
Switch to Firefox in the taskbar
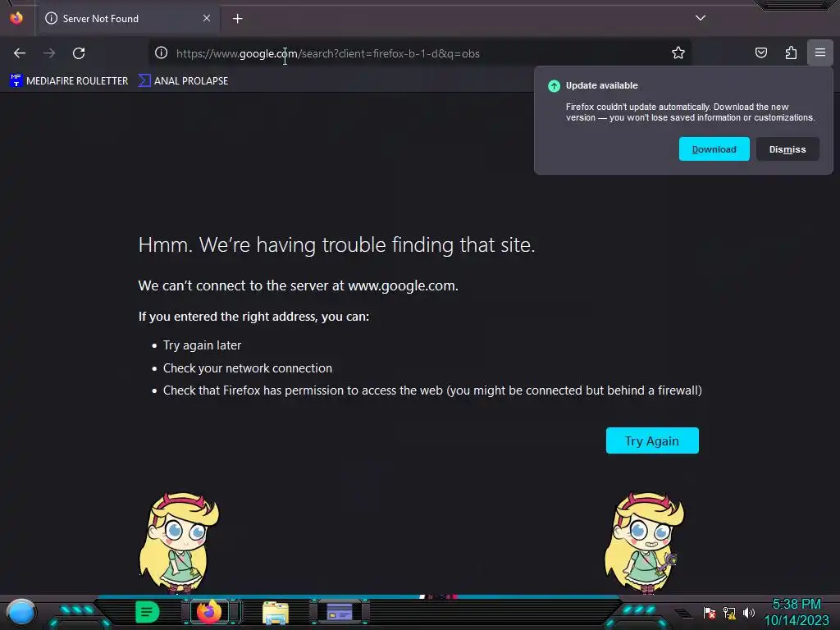click(x=209, y=612)
